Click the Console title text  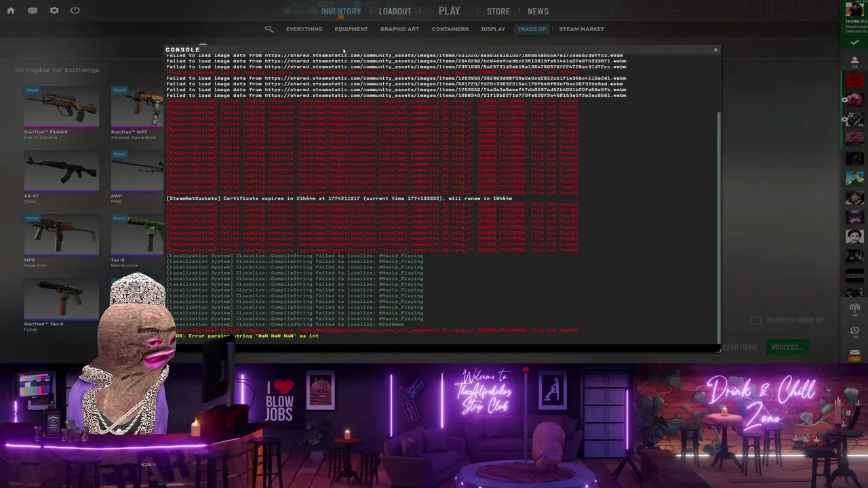(x=182, y=49)
